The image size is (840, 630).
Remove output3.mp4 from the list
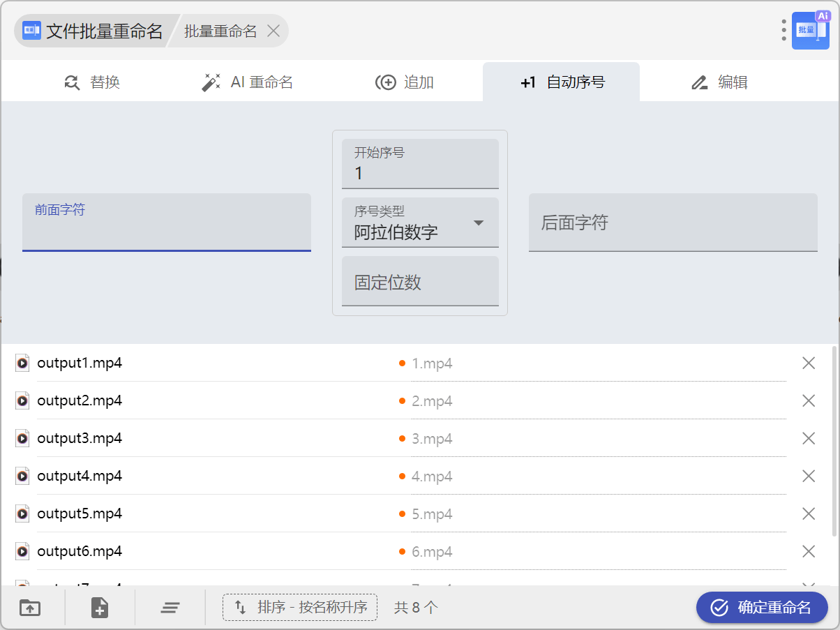809,438
